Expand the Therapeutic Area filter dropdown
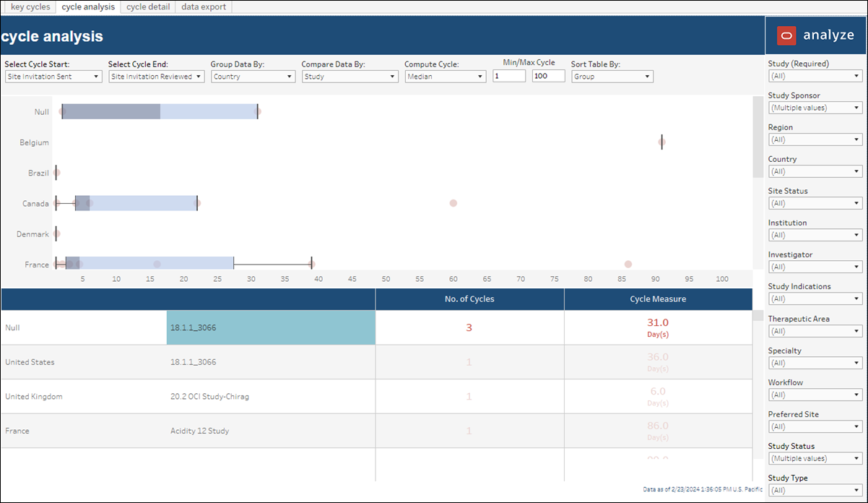Screen dimensions: 868x503 click(815, 331)
